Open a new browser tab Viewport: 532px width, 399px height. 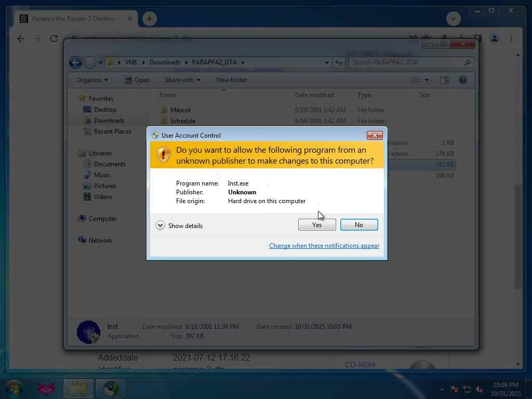coord(149,19)
